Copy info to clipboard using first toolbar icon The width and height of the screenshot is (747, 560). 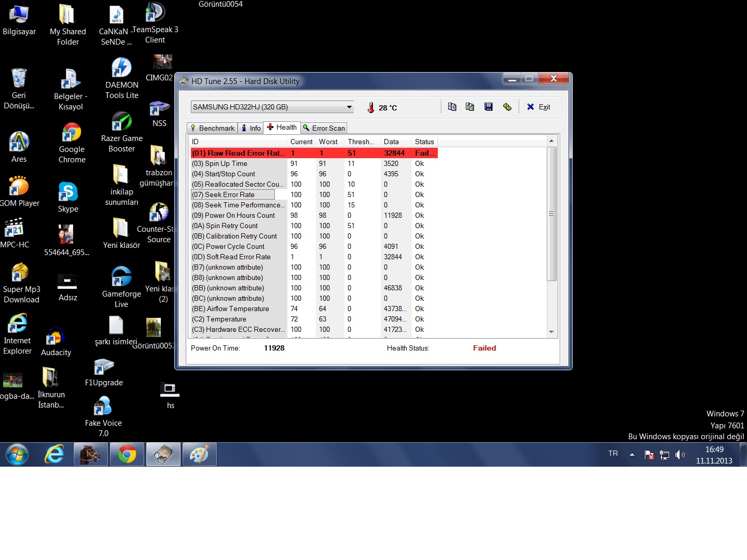[x=452, y=107]
